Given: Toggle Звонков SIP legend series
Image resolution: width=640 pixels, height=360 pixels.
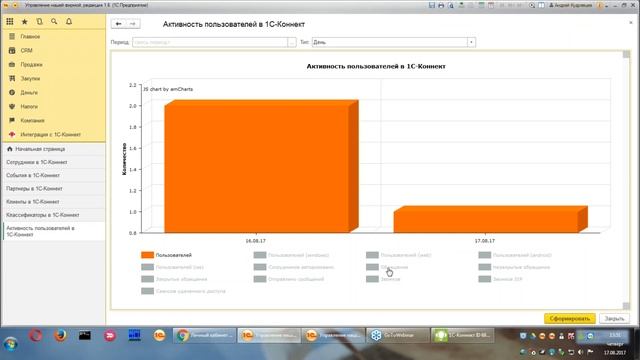Looking at the screenshot, I should point(500,279).
